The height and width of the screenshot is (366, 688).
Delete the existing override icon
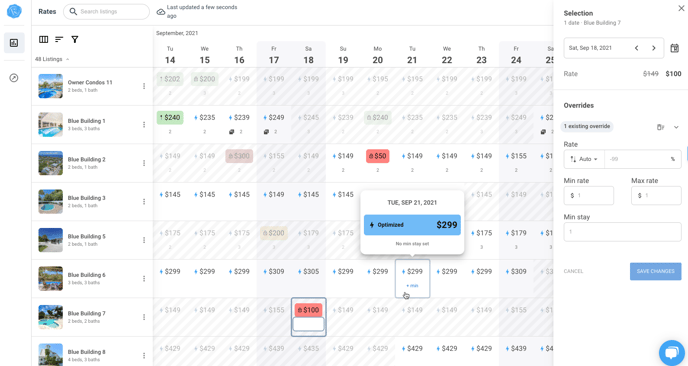click(x=660, y=127)
